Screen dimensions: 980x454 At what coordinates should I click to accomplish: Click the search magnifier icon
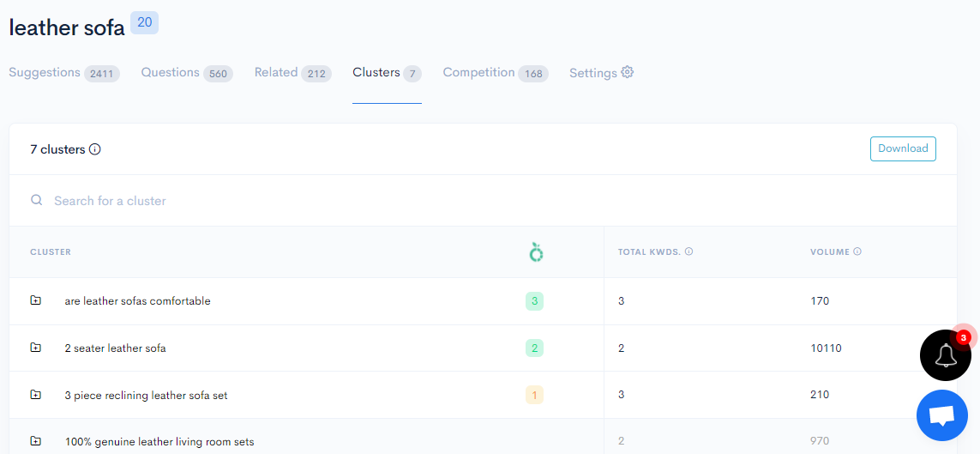click(37, 200)
